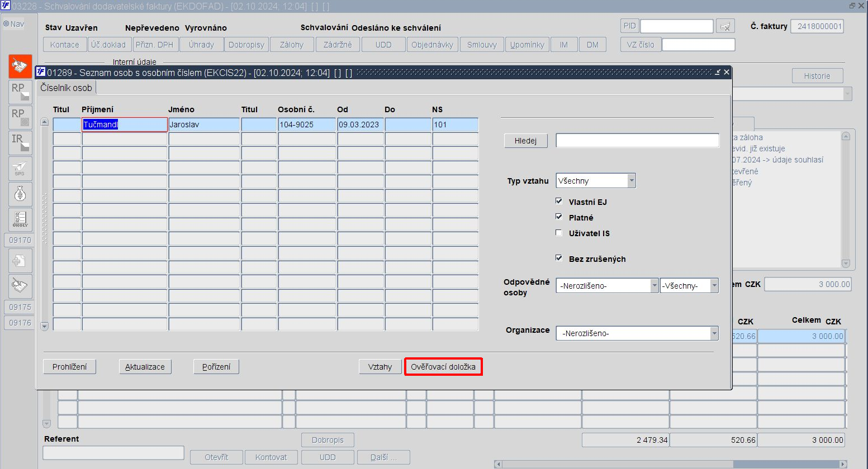Open the Zádržné tab button
Viewport: 868px width, 469px height.
point(338,45)
